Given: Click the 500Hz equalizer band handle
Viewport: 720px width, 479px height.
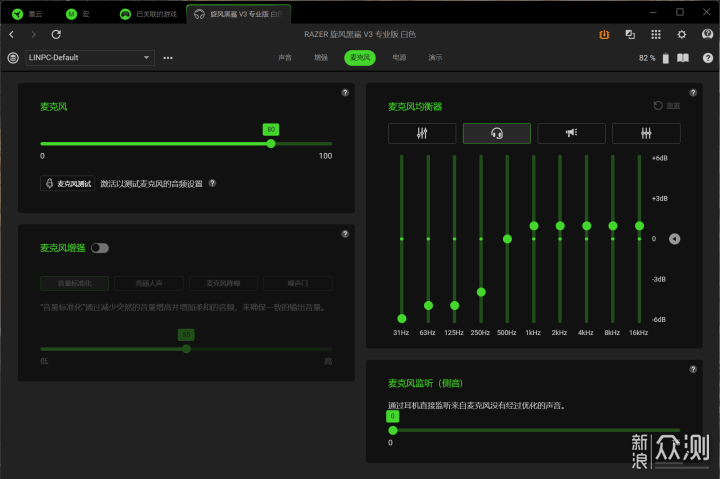Looking at the screenshot, I should [507, 239].
